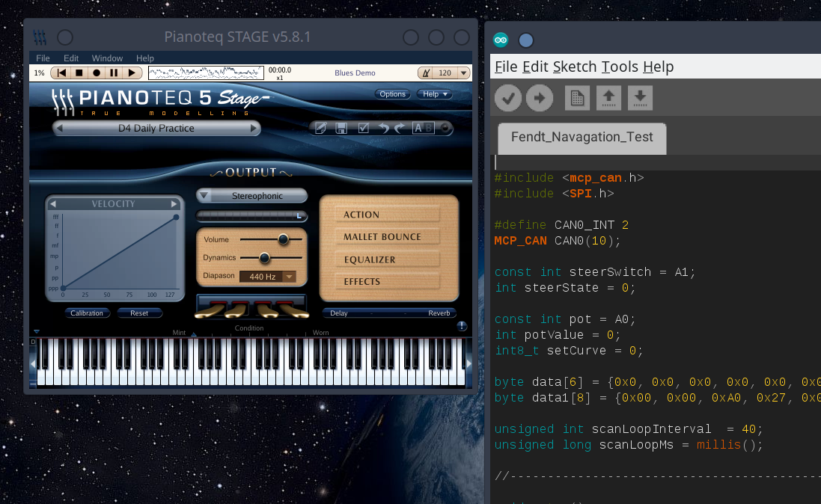Viewport: 821px width, 504px height.
Task: Open Arduino Tools menu
Action: (620, 67)
